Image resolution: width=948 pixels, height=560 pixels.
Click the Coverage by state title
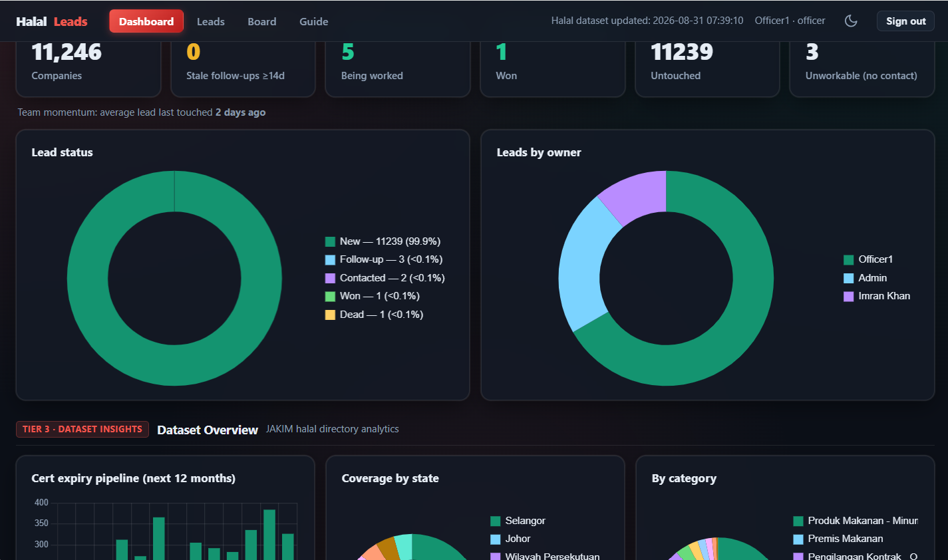click(x=391, y=478)
